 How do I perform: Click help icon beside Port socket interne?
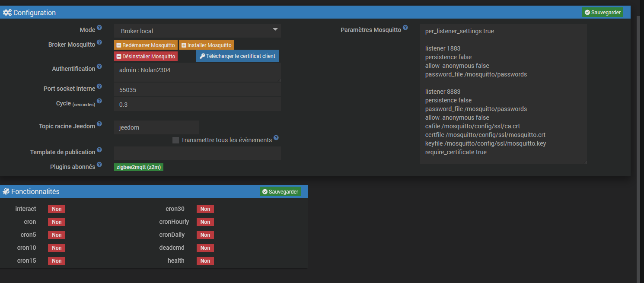coord(99,86)
